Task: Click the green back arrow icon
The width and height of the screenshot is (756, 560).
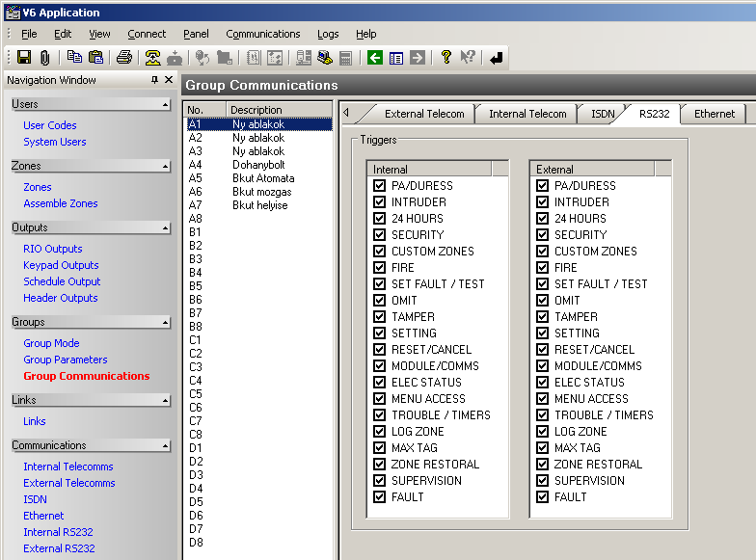Action: (375, 58)
